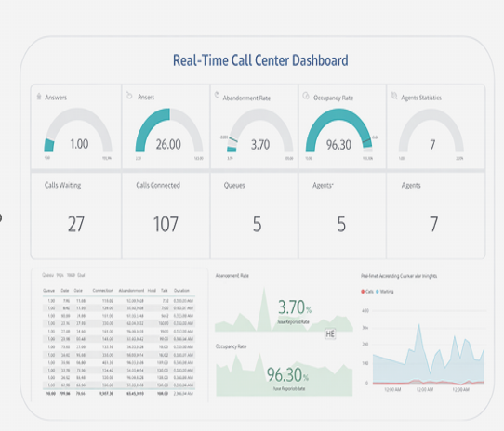This screenshot has width=504, height=431.
Task: Sort by the Duration column header
Action: (x=181, y=291)
